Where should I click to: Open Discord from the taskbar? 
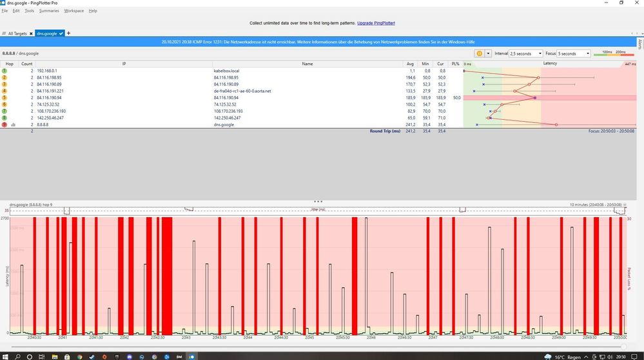click(x=130, y=357)
